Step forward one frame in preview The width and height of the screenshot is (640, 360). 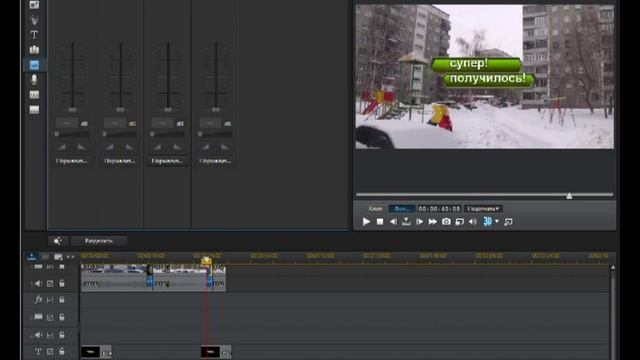pos(419,222)
